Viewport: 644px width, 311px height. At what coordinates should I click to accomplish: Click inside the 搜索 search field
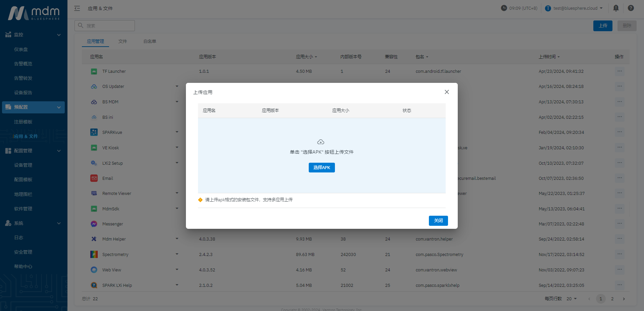pyautogui.click(x=104, y=25)
